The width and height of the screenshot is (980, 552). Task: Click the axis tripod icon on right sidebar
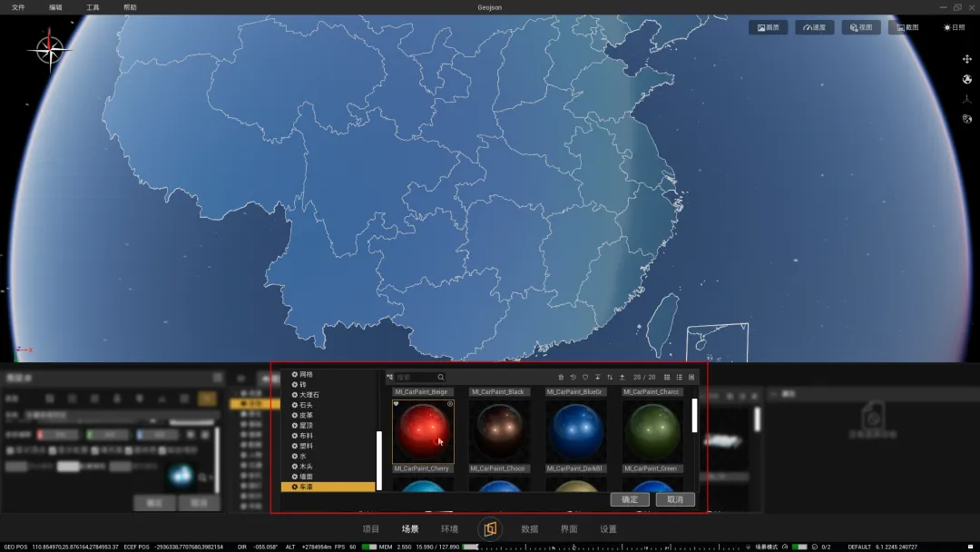click(967, 99)
